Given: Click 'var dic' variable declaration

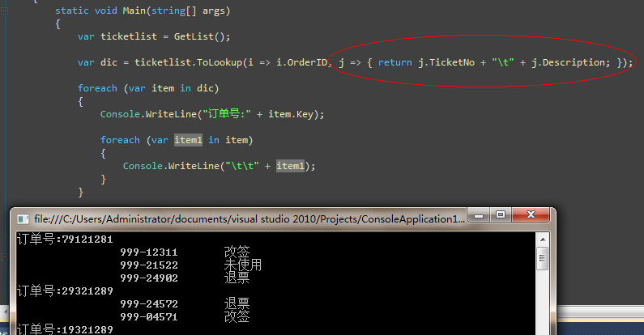Looking at the screenshot, I should click(x=97, y=62).
